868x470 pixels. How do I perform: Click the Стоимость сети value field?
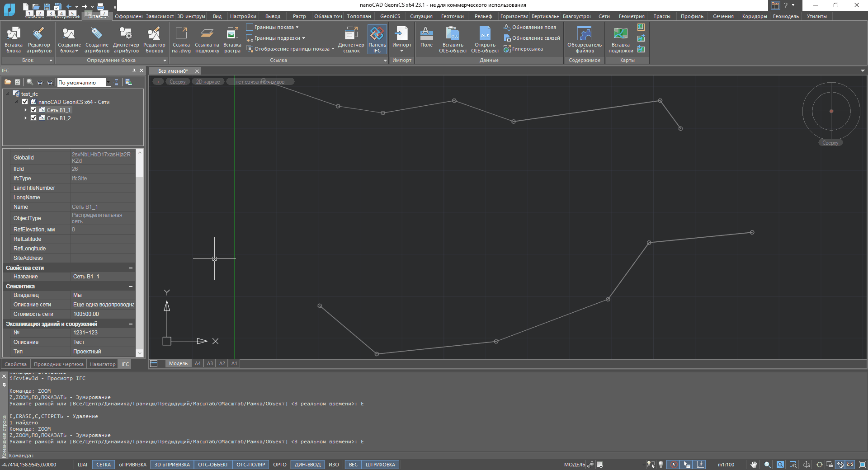pyautogui.click(x=103, y=314)
